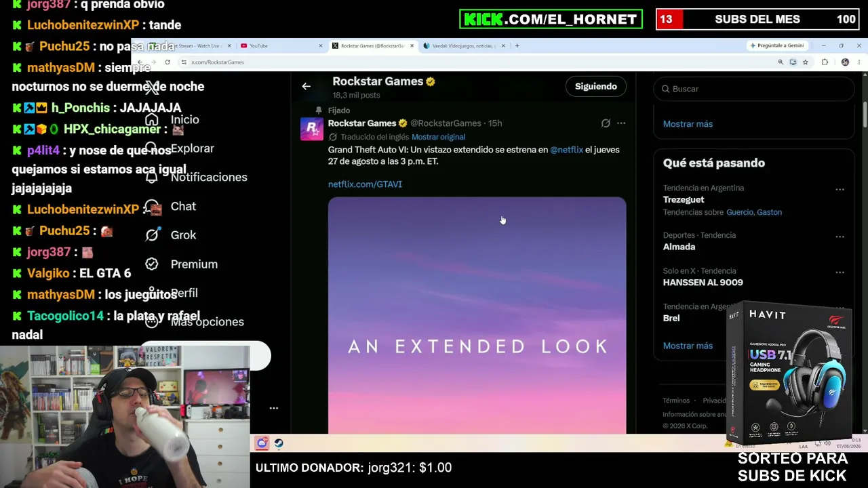Viewport: 868px width, 488px height.
Task: Click the browser reload button
Action: pyautogui.click(x=167, y=62)
